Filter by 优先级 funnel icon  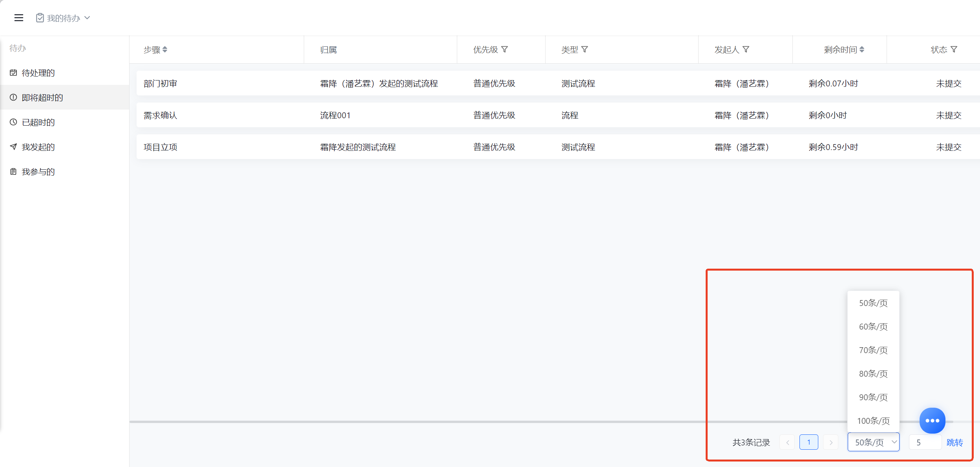point(505,49)
